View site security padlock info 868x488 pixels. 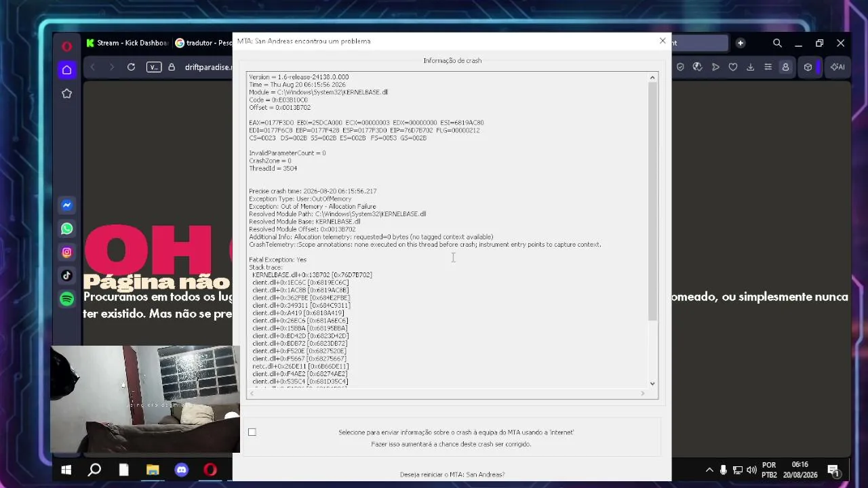(172, 67)
